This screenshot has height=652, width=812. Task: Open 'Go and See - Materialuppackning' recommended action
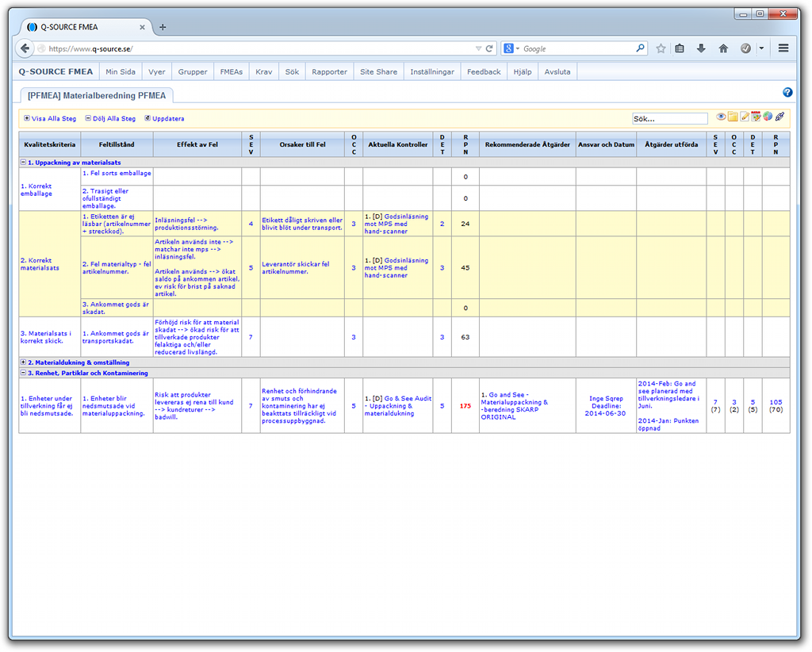coord(514,406)
